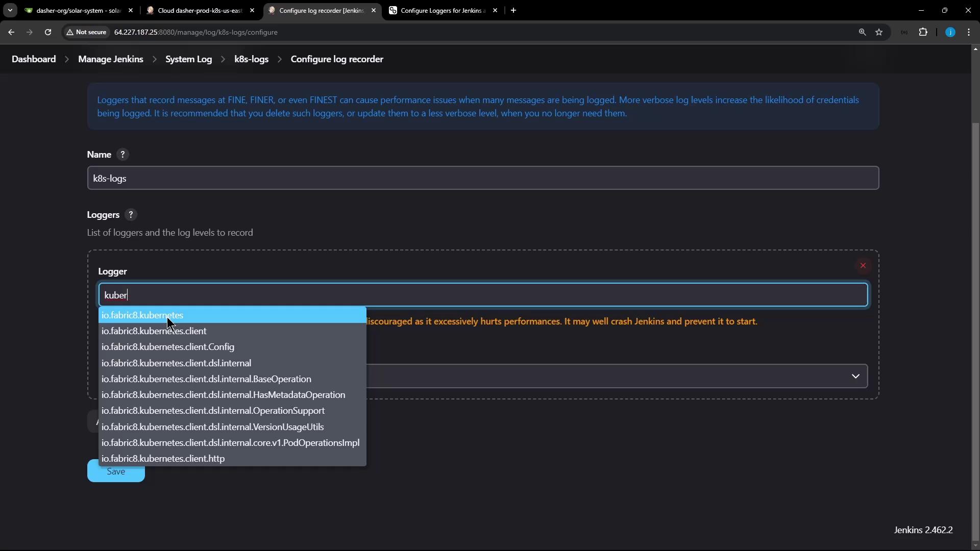
Task: Switch to Configure Loggers for Jenkins tab
Action: tap(442, 10)
